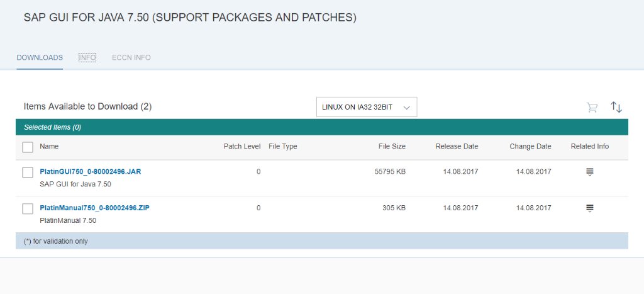This screenshot has height=294, width=644.
Task: Click the Name column header
Action: pos(49,147)
